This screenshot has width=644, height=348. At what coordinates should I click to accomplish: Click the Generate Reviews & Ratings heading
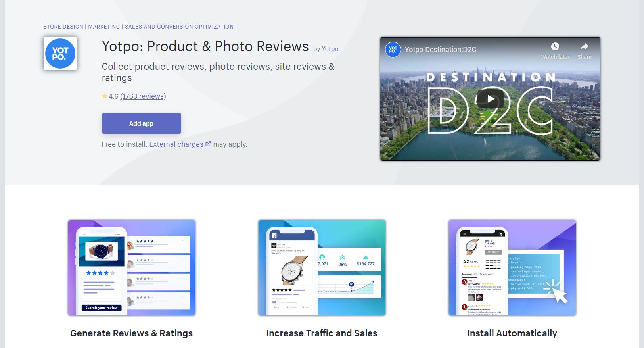(132, 333)
